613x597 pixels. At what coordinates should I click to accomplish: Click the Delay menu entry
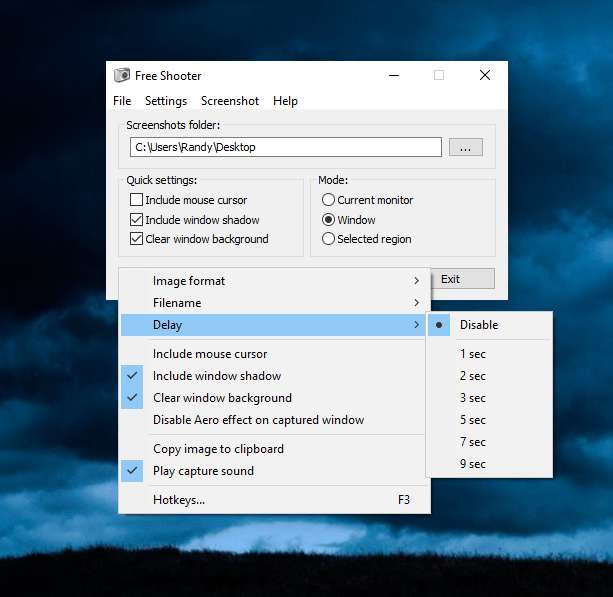click(x=272, y=325)
